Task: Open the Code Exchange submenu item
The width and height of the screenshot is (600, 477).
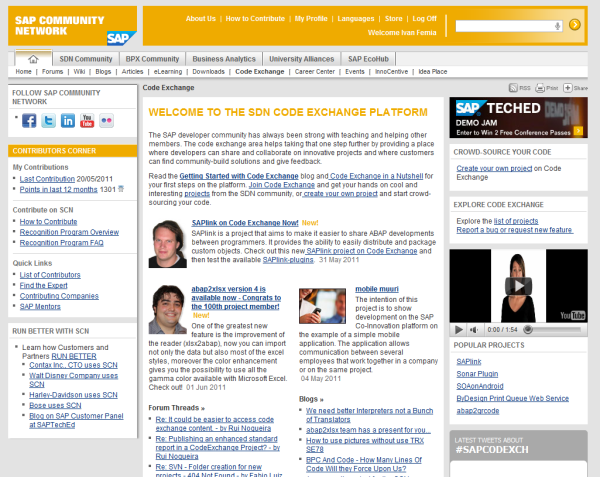Action: pos(260,72)
